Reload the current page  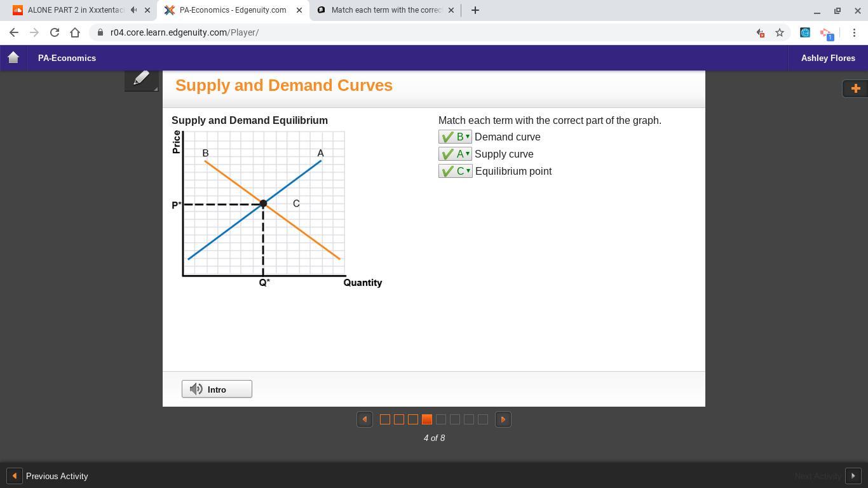[x=55, y=32]
